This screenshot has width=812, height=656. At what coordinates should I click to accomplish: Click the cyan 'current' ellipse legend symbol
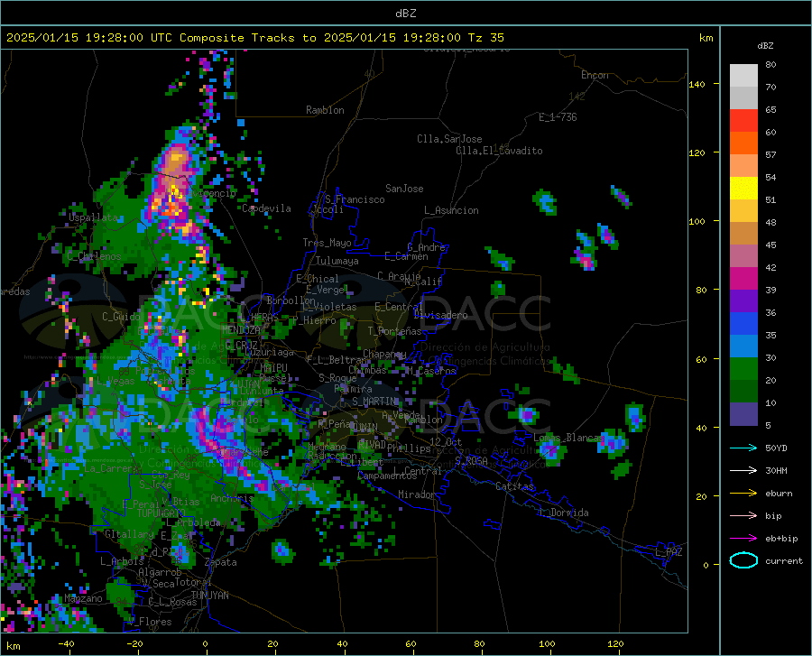click(743, 560)
